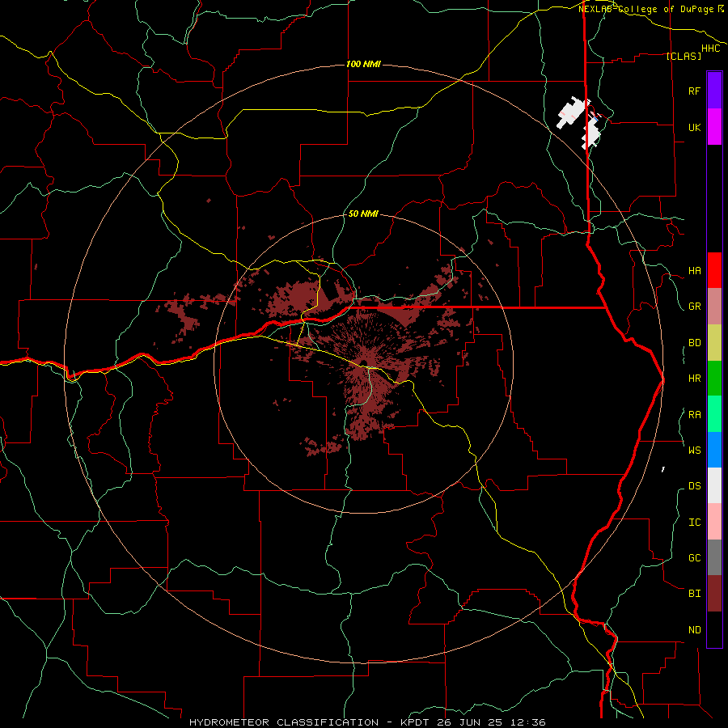Image resolution: width=728 pixels, height=728 pixels.
Task: Click the 'HYDROMETEOR CLASSIFICATION' title text
Action: point(284,722)
